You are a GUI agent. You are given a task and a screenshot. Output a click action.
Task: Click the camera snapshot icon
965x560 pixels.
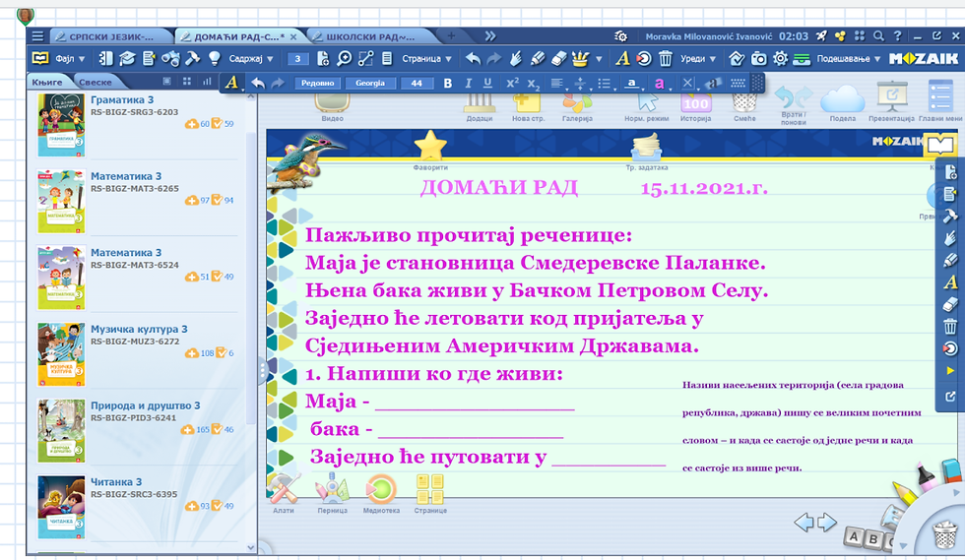[x=759, y=58]
